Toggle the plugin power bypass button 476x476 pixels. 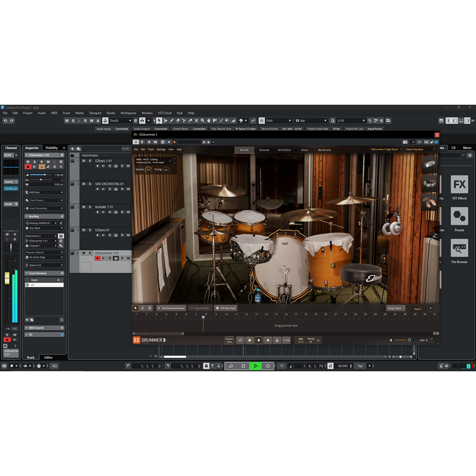pos(136,142)
